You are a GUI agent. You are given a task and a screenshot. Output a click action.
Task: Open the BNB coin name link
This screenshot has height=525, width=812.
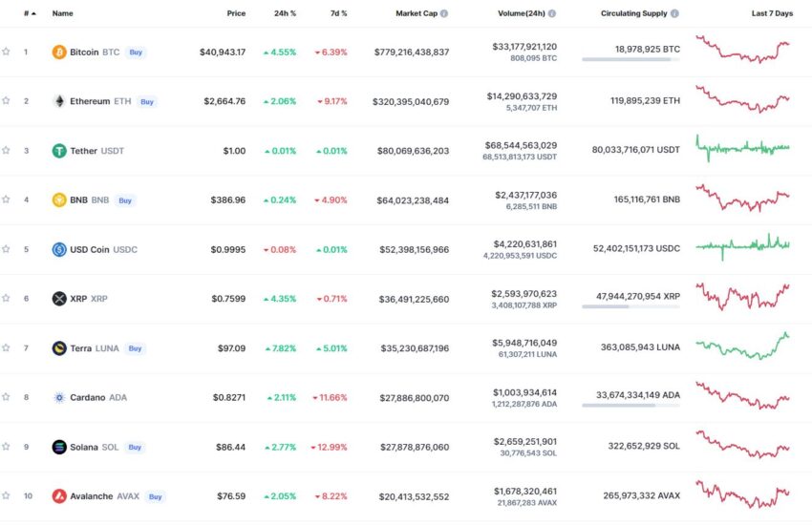(x=78, y=200)
